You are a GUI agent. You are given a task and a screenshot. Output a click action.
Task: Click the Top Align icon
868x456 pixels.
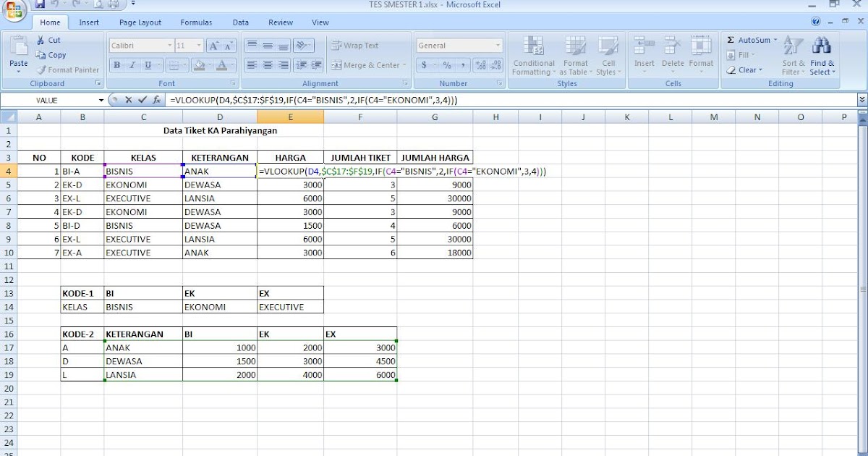point(252,45)
